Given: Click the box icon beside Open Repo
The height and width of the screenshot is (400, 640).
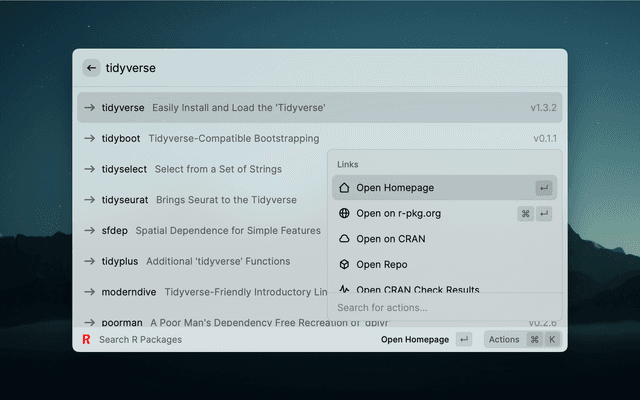Looking at the screenshot, I should [x=344, y=265].
